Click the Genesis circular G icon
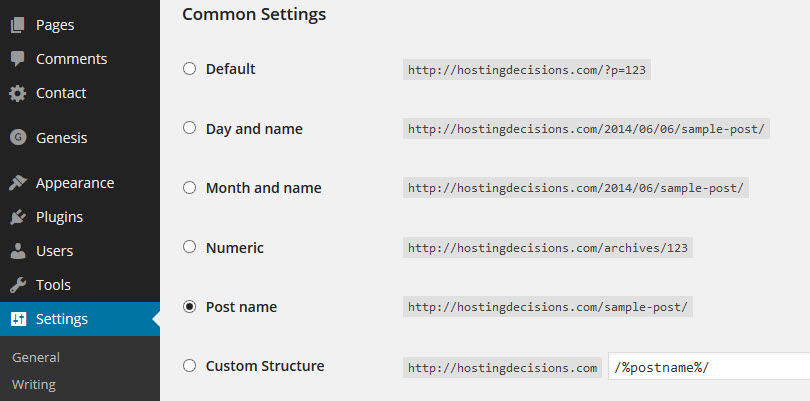810x401 pixels. [18, 137]
